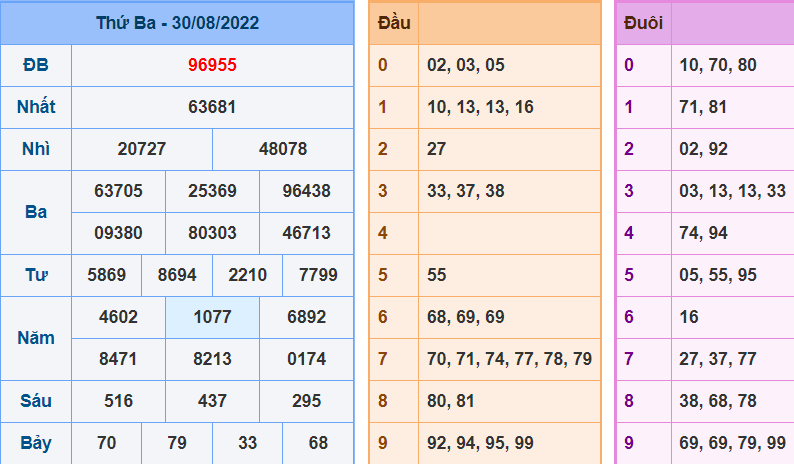Click the Ba row label
Image resolution: width=794 pixels, height=464 pixels.
[x=36, y=212]
